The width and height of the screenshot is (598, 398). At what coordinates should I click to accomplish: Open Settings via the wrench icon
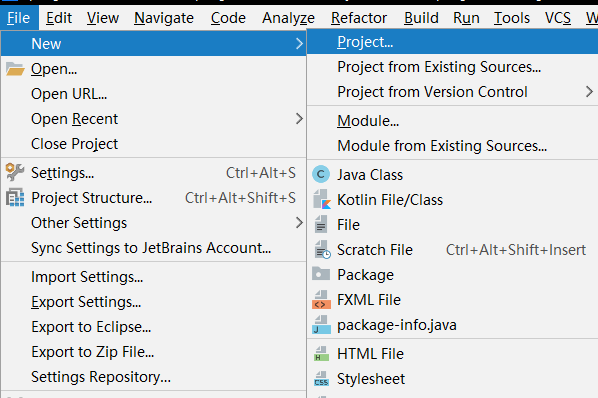tap(15, 172)
